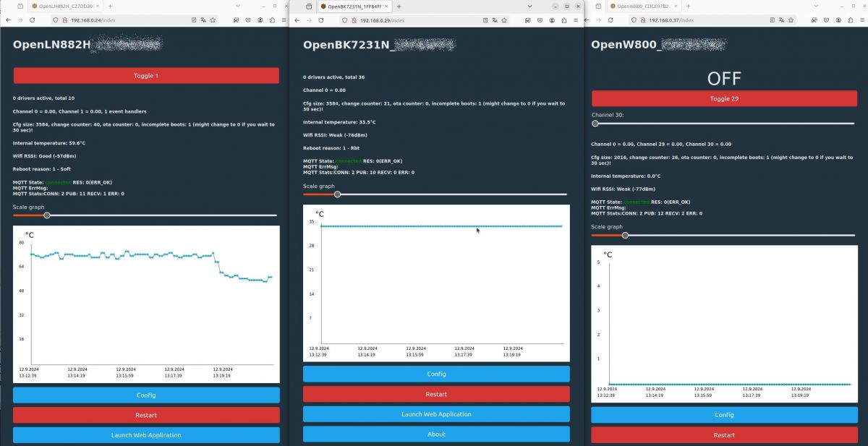Add new tab in OpenLN882H window
868x446 pixels.
pyautogui.click(x=110, y=6)
